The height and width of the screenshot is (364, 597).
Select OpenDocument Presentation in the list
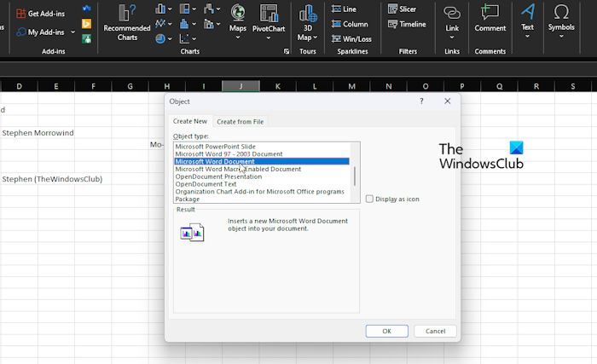click(219, 176)
